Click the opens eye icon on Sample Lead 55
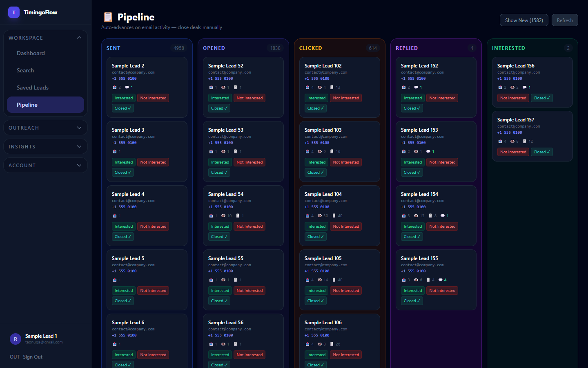Viewport: 588px width, 368px height. click(x=223, y=280)
